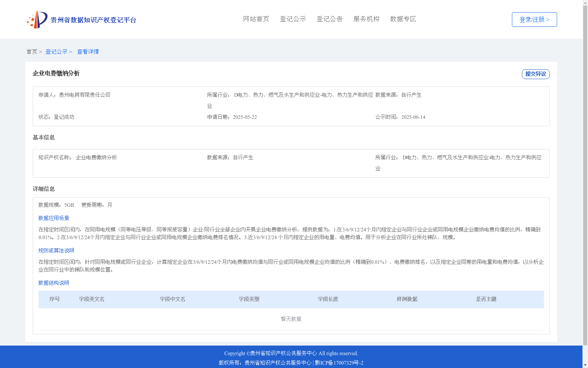Click 登记公示 breadcrumb link
This screenshot has height=368, width=588.
pyautogui.click(x=56, y=52)
